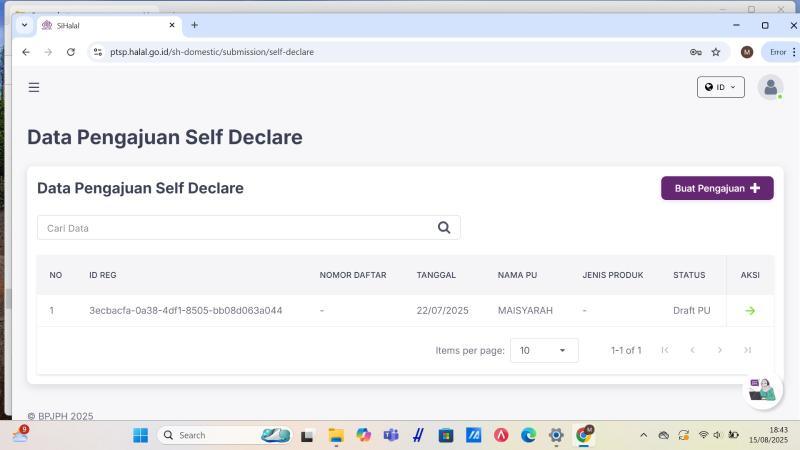
Task: Open the ID language dropdown
Action: [x=720, y=87]
